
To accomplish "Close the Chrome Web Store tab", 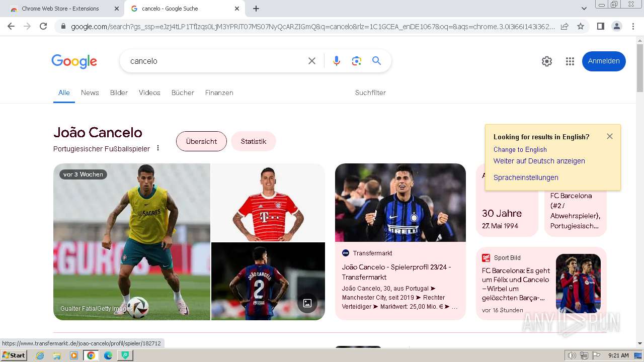I will click(117, 9).
